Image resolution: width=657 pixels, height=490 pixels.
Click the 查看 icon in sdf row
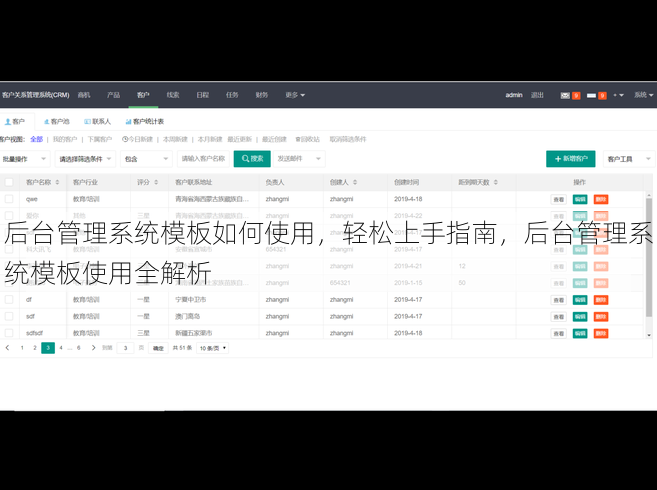[x=559, y=317]
